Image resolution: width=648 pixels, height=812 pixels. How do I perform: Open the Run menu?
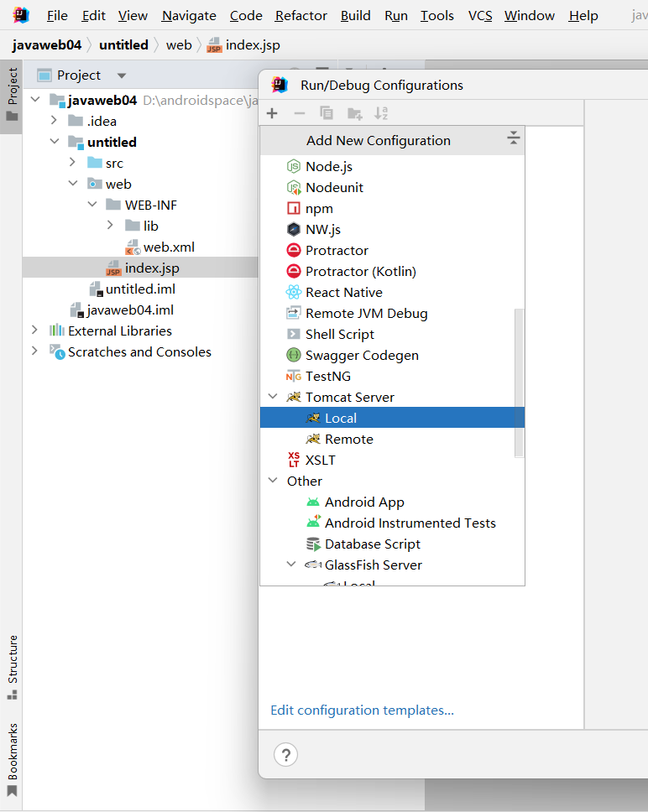[x=395, y=16]
